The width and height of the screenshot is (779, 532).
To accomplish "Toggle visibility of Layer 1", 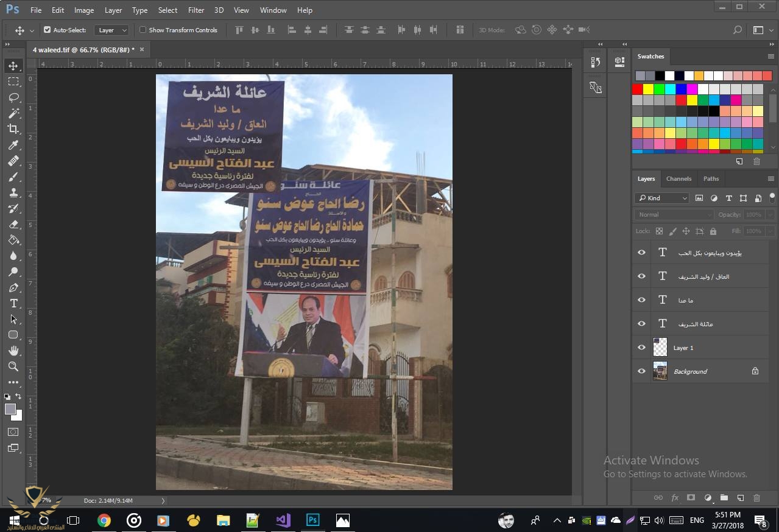I will [641, 348].
